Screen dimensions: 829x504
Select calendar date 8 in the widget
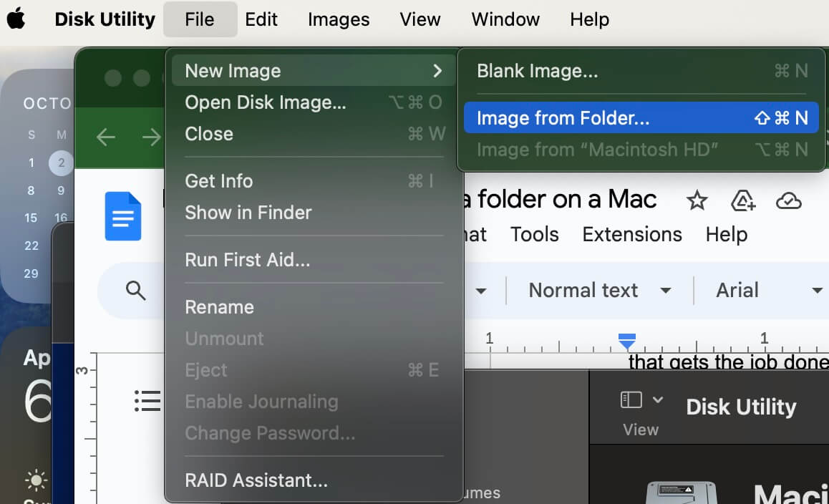31,190
